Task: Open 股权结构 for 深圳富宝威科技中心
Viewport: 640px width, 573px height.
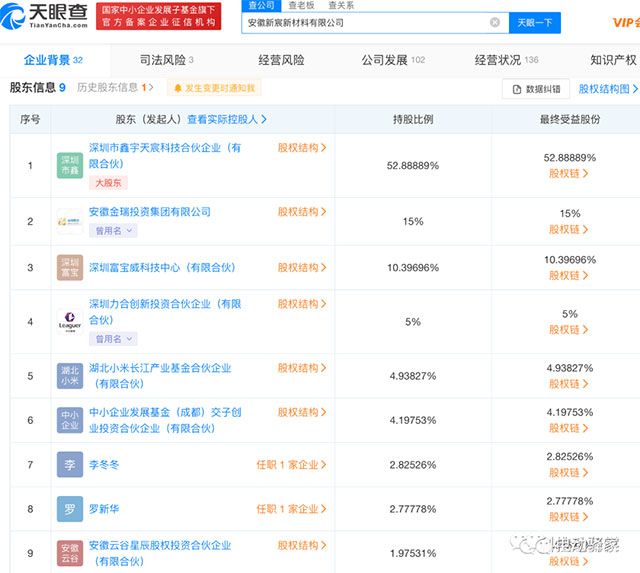Action: pos(302,268)
